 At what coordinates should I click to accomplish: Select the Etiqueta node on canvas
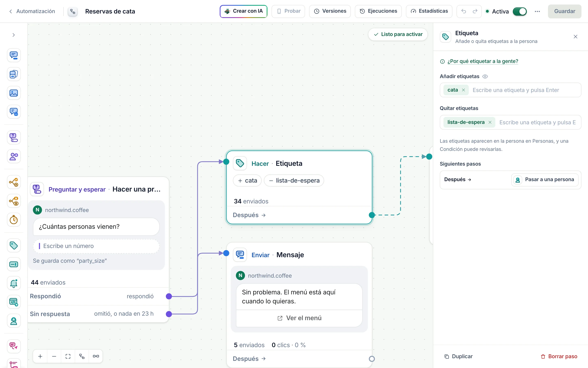pos(299,187)
